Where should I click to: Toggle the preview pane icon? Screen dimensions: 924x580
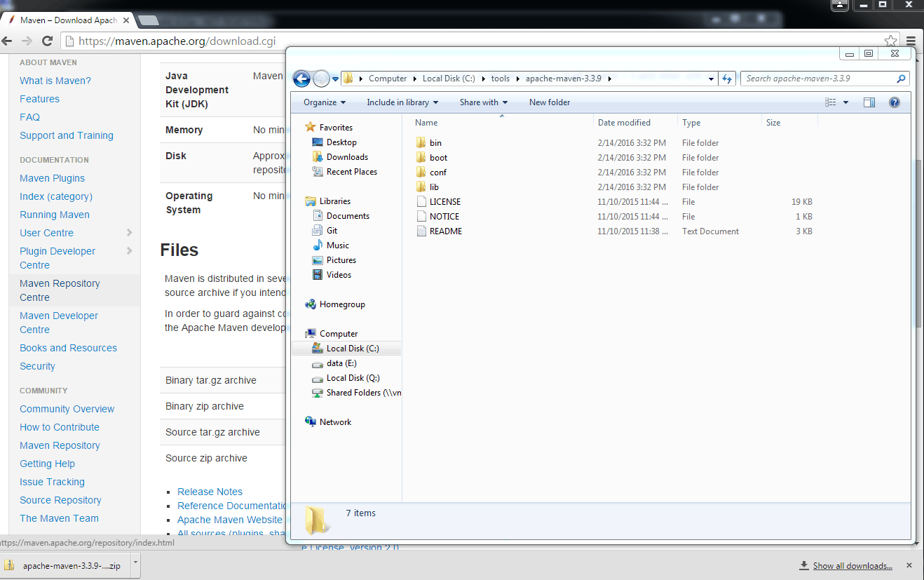tap(869, 102)
